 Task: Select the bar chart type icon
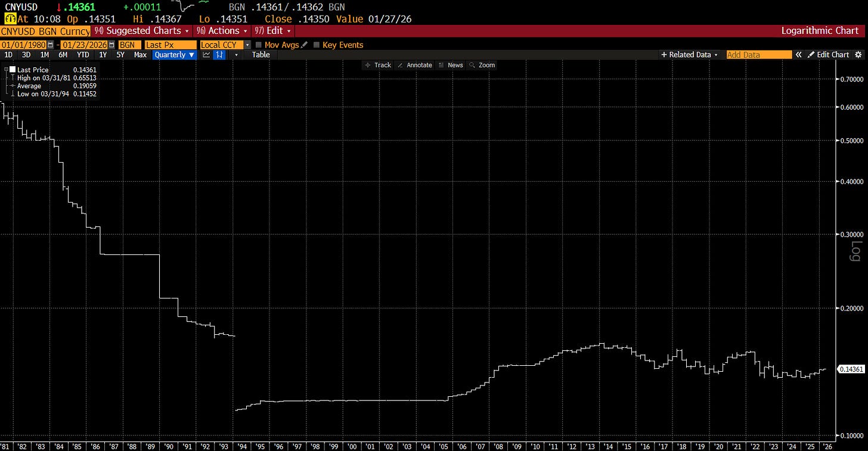pyautogui.click(x=219, y=55)
